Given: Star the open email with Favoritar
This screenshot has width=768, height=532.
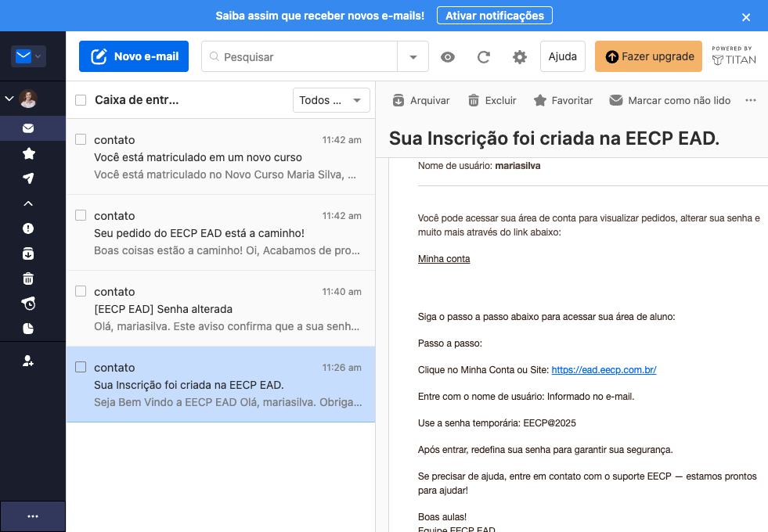Looking at the screenshot, I should tap(563, 100).
